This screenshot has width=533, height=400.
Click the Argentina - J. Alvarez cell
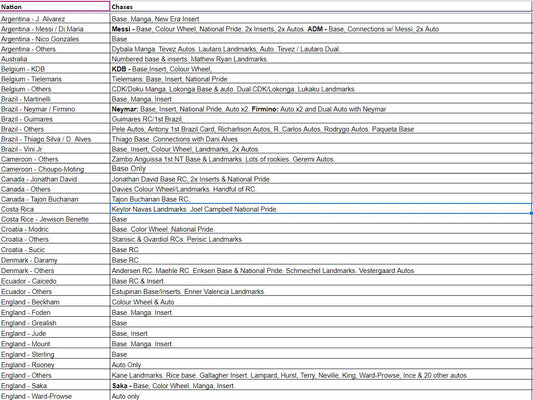55,19
